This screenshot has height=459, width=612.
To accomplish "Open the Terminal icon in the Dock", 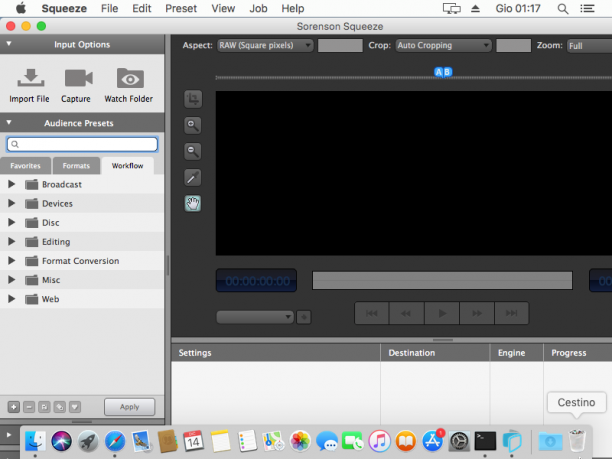I will click(485, 441).
